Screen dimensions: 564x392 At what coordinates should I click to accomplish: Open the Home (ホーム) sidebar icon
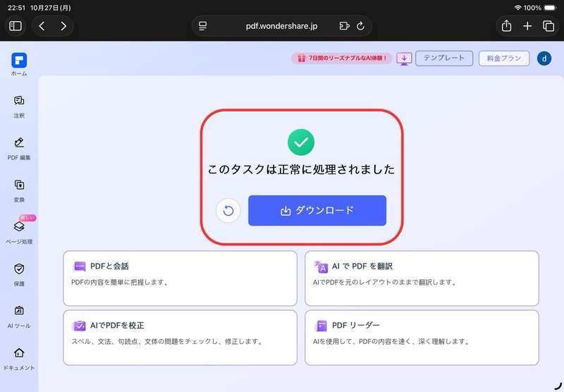click(19, 64)
